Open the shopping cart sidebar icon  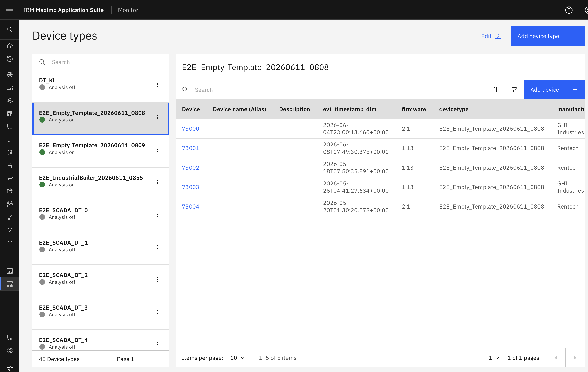(x=10, y=178)
